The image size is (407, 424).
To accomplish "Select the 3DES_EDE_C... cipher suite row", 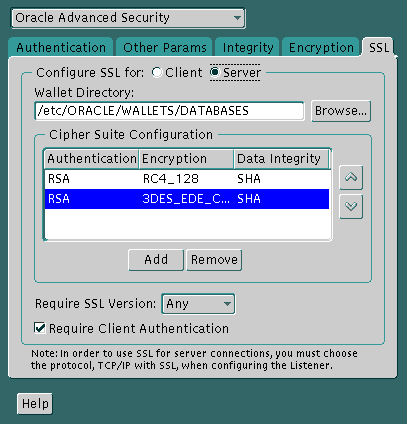I will tap(187, 199).
